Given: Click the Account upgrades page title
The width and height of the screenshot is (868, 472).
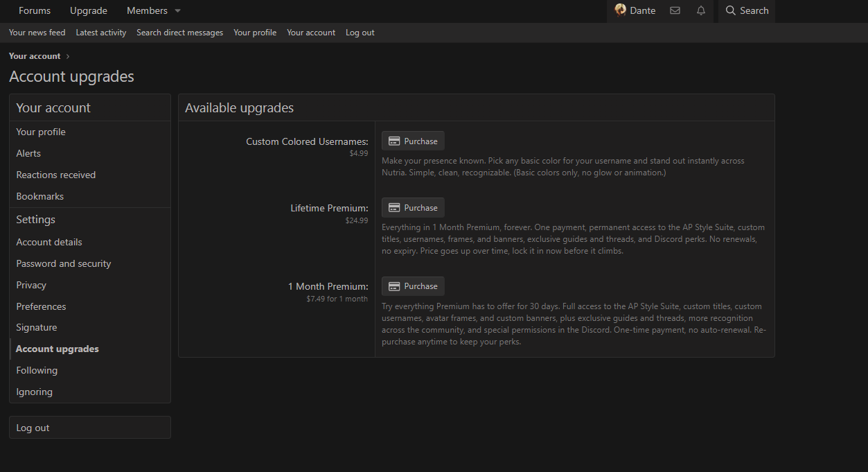Looking at the screenshot, I should pos(72,76).
